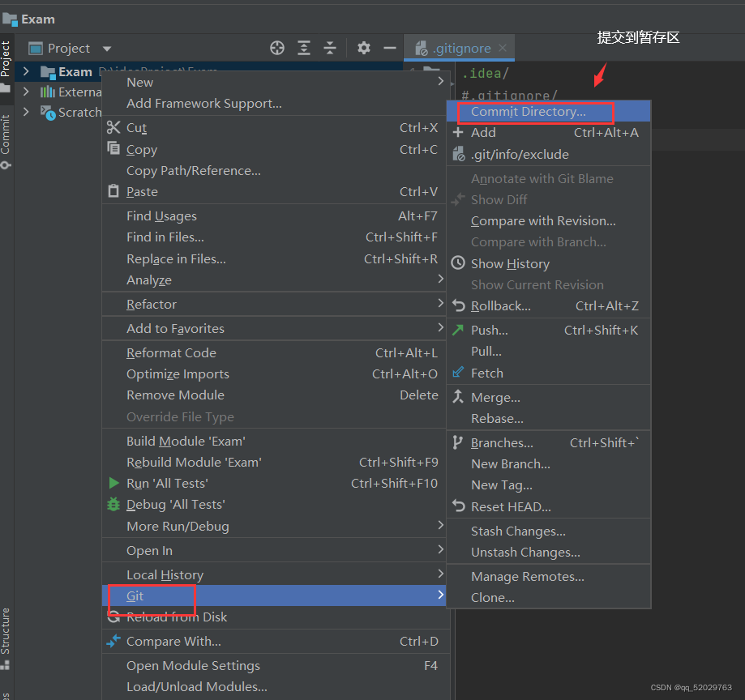745x700 pixels.
Task: Select Manage Remotes... in Git submenu
Action: click(x=548, y=577)
